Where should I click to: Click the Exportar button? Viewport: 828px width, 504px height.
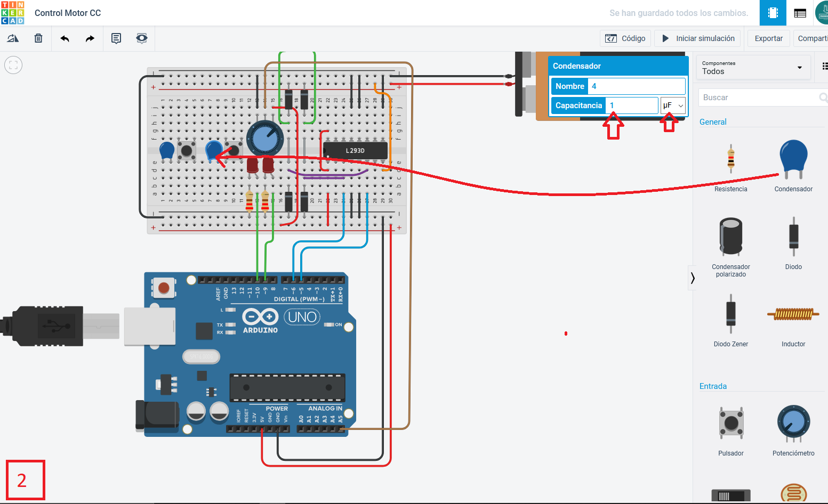coord(769,38)
